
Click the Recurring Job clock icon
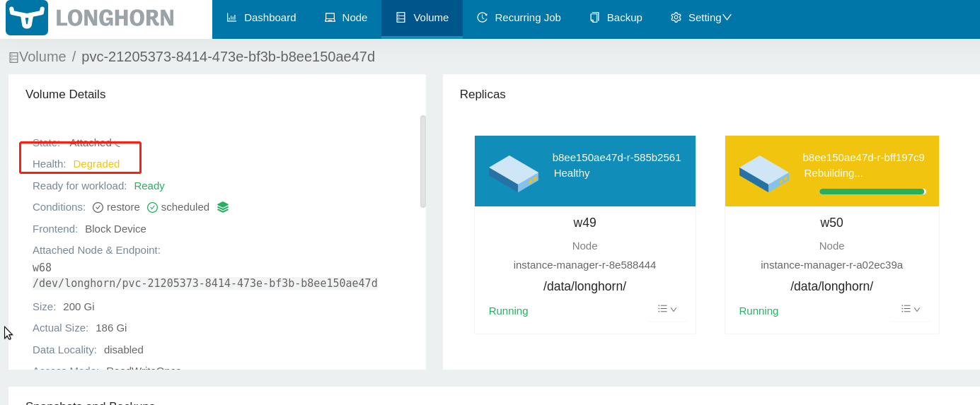click(x=482, y=18)
